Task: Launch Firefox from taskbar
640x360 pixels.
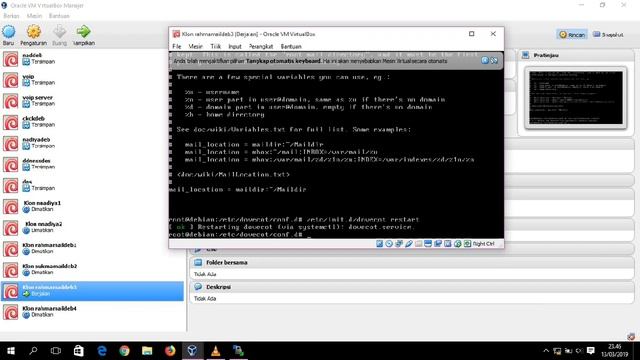Action: click(x=170, y=351)
